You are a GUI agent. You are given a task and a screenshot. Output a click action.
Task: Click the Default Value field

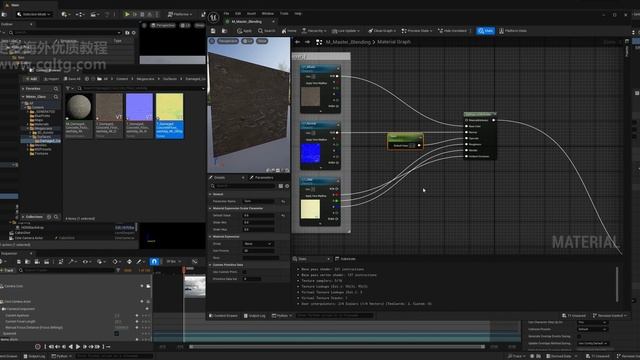258,215
